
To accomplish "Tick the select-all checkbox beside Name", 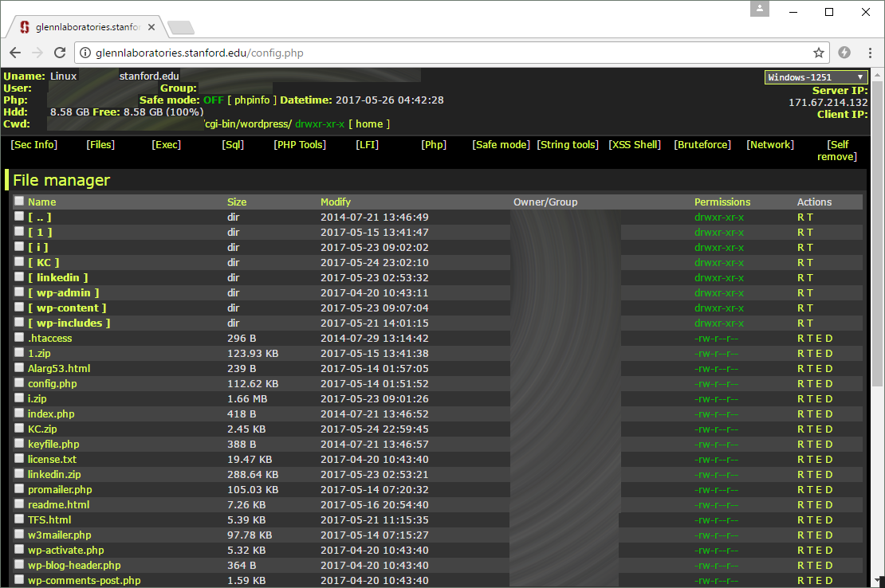I will pyautogui.click(x=19, y=201).
